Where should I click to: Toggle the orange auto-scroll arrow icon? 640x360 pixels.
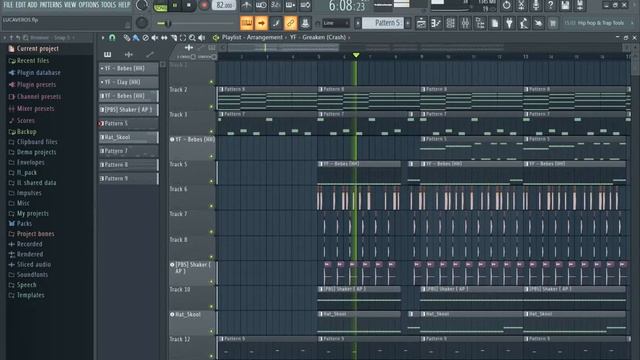[x=261, y=23]
